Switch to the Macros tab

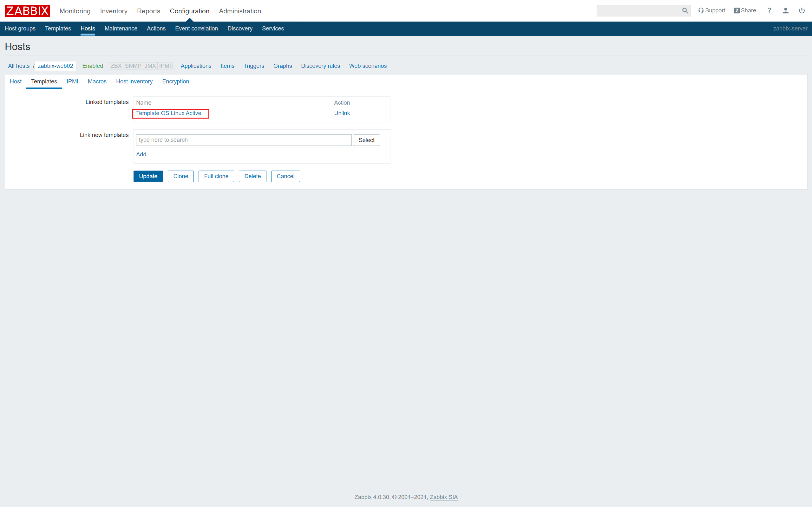97,81
